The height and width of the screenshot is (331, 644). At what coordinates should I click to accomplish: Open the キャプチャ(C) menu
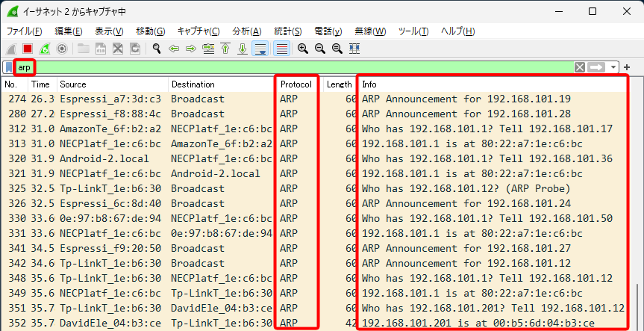(x=198, y=31)
